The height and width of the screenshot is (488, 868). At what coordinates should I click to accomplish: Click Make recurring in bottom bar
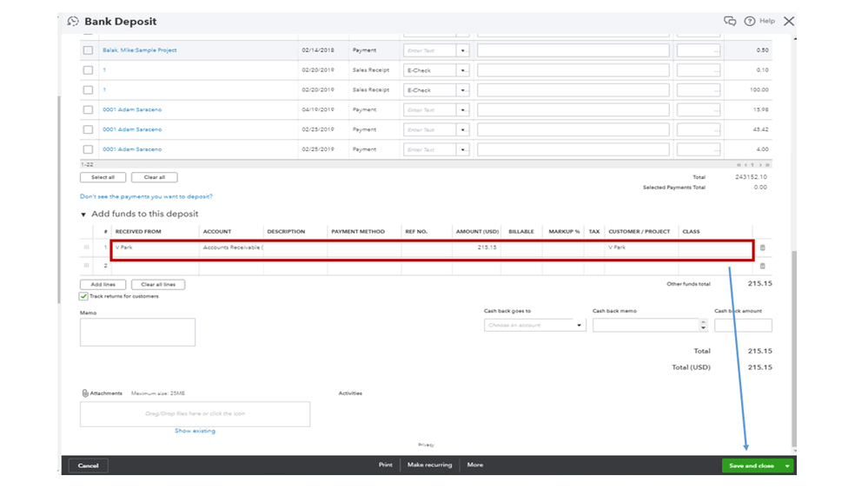[429, 465]
